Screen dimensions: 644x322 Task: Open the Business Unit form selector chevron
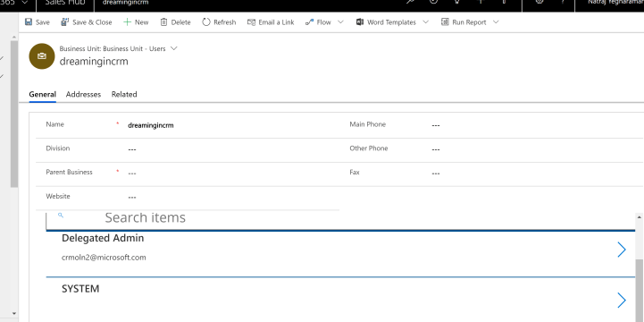[174, 48]
